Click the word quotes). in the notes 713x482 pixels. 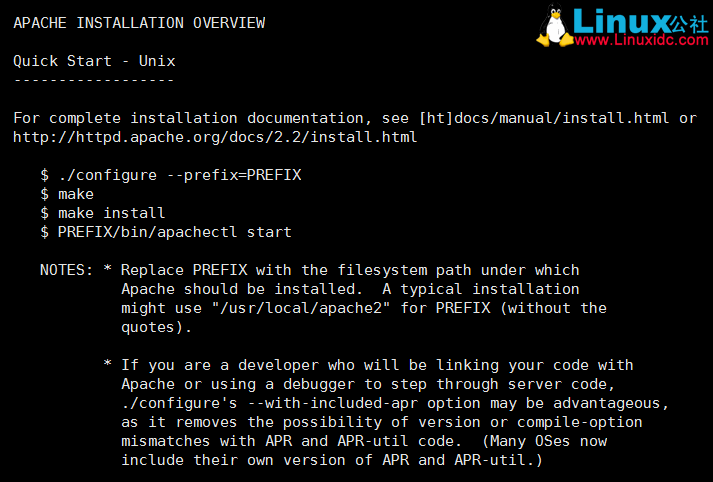click(156, 327)
